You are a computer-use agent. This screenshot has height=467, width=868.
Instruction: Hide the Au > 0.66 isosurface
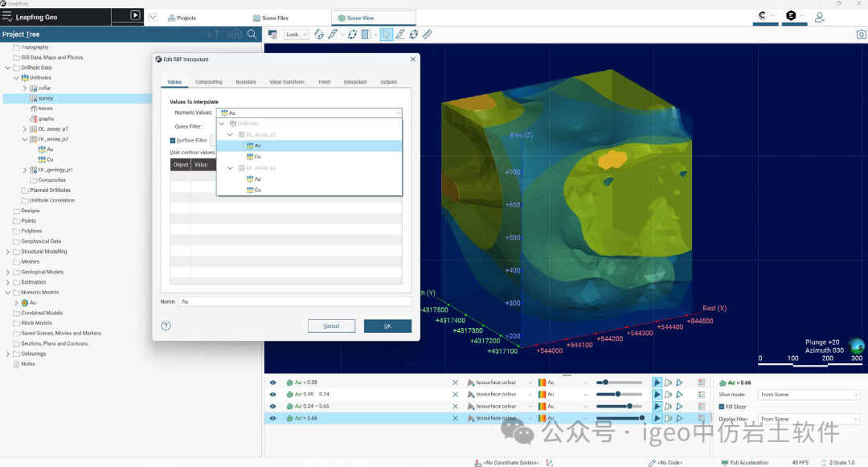pos(272,418)
